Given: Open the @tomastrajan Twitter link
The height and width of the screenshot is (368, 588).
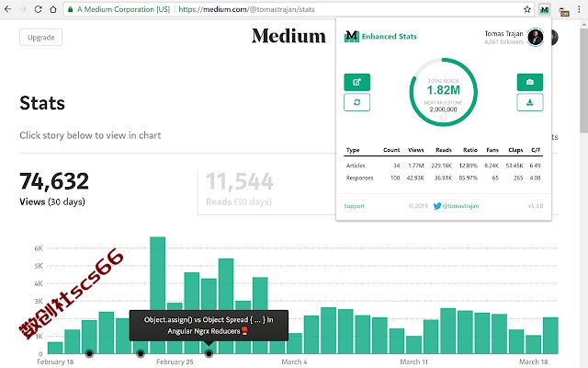Looking at the screenshot, I should point(460,206).
